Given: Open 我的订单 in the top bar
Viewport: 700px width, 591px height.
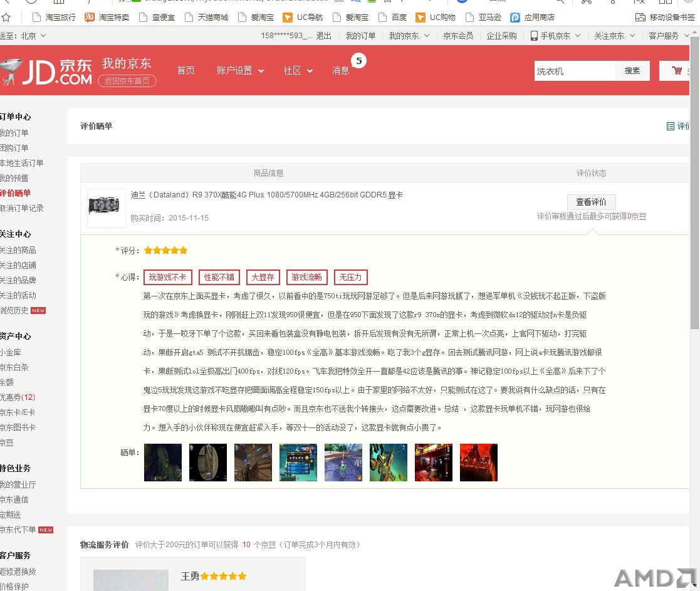Looking at the screenshot, I should tap(360, 36).
